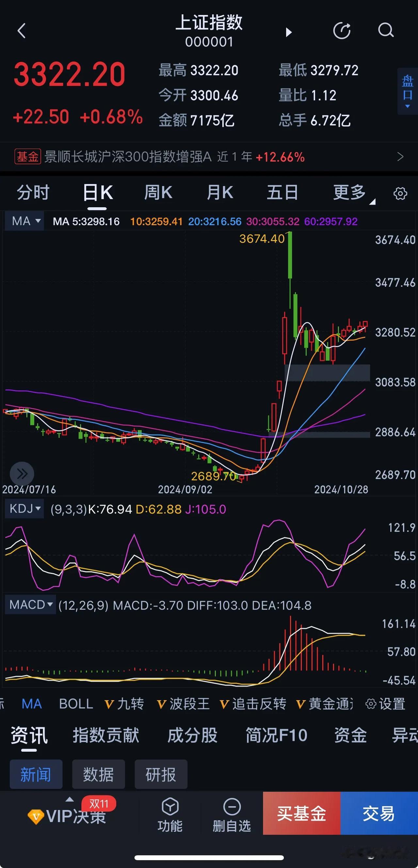The height and width of the screenshot is (868, 418).
Task: Enable 波段王 VIP indicator
Action: pyautogui.click(x=184, y=704)
